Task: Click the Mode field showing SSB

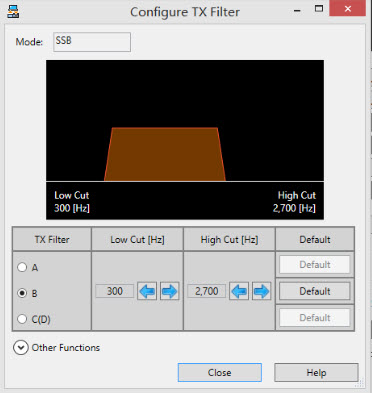Action: point(92,42)
